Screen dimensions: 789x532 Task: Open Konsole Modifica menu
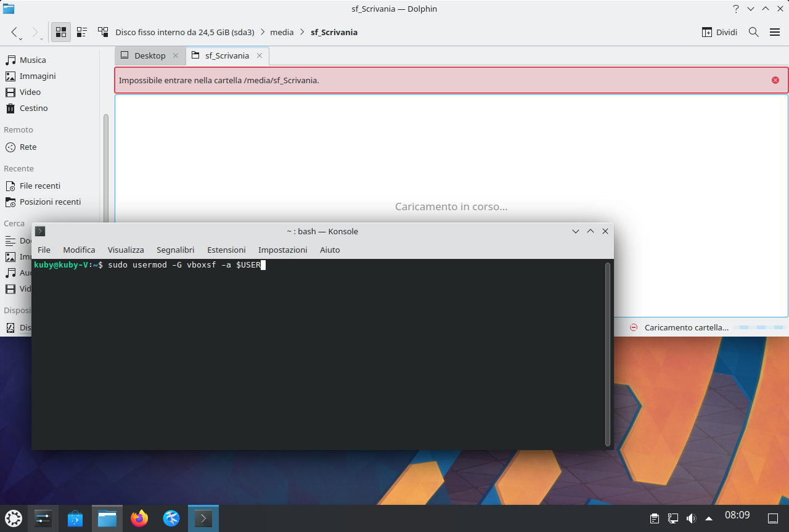[79, 250]
